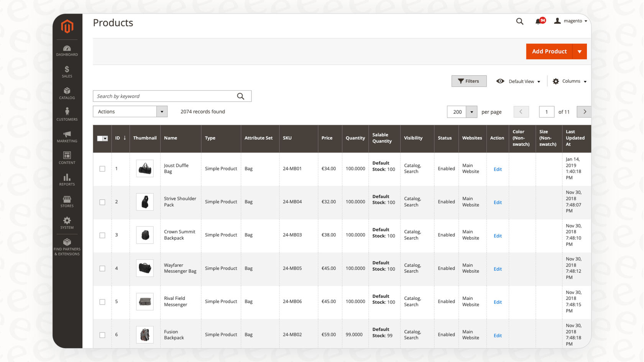Image resolution: width=644 pixels, height=362 pixels.
Task: Expand the Actions dropdown
Action: (130, 111)
